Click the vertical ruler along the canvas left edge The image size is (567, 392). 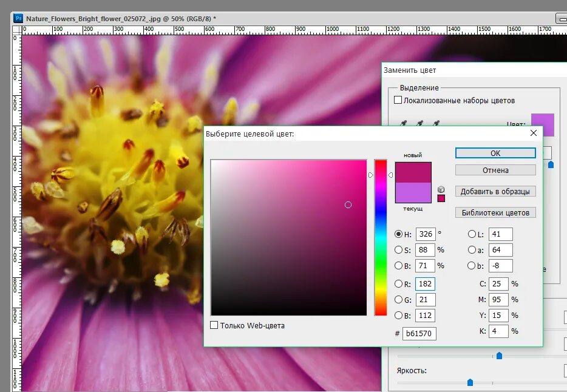click(x=17, y=213)
